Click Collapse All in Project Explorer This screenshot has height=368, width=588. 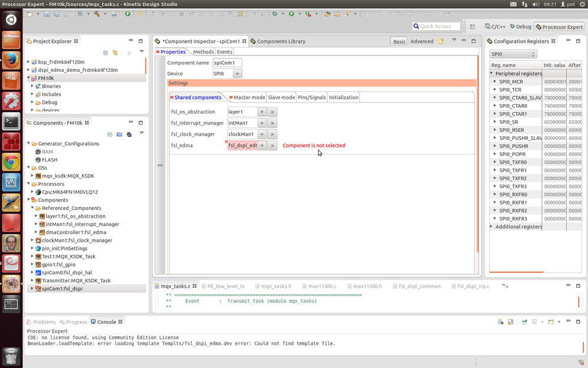105,52
